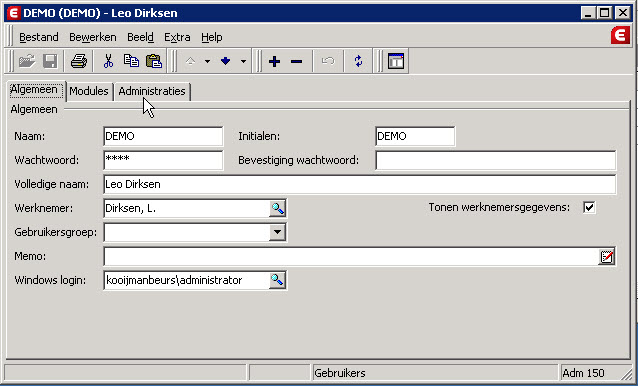Image resolution: width=638 pixels, height=386 pixels.
Task: Click the window layout toolbar icon
Action: coord(395,61)
